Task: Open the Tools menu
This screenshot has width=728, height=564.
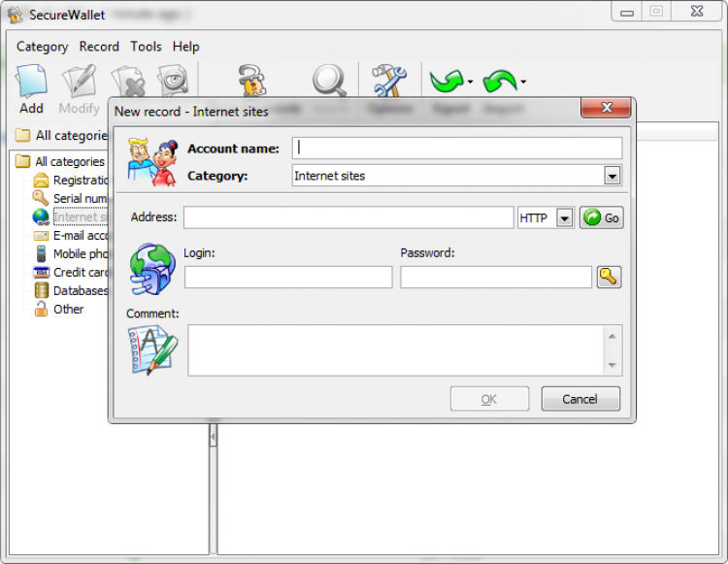Action: (146, 47)
